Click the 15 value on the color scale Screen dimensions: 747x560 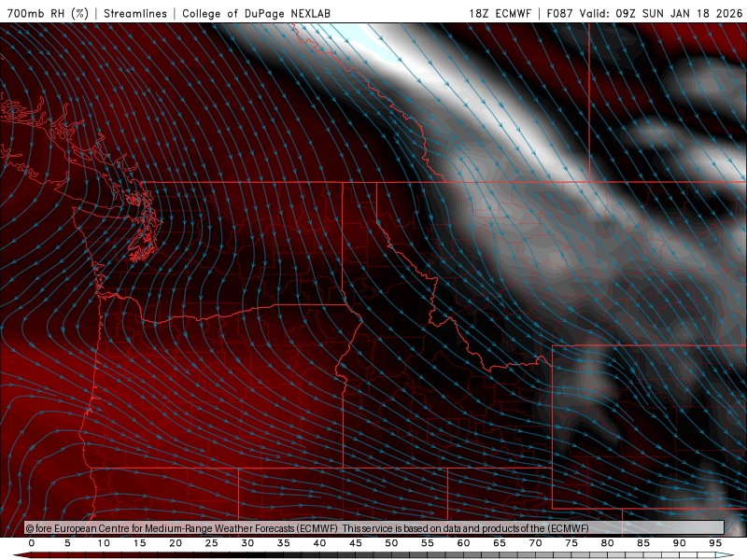tap(139, 543)
